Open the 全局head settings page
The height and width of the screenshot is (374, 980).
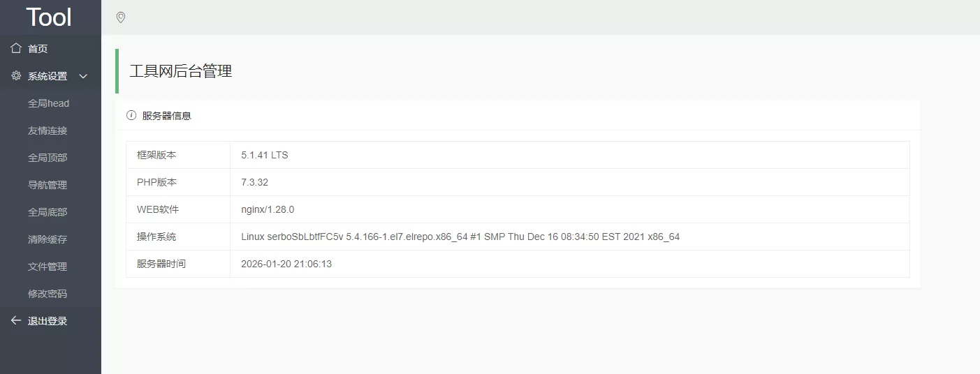(48, 103)
